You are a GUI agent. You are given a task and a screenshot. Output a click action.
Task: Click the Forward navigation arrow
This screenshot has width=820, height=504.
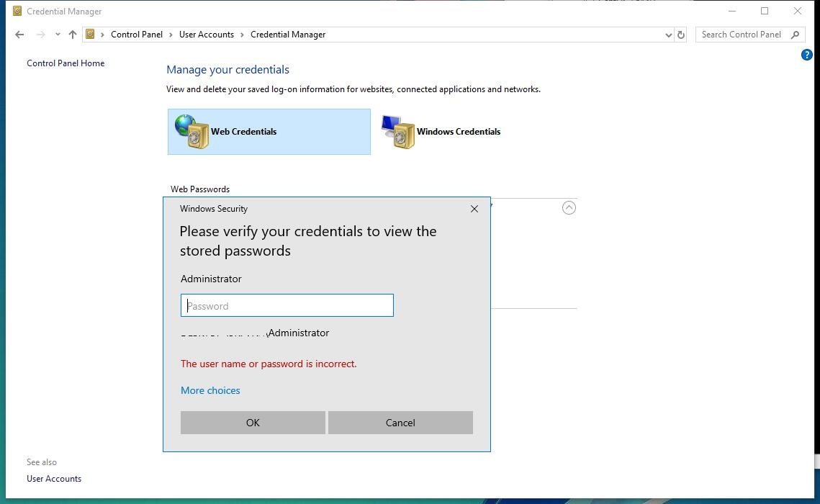[40, 35]
